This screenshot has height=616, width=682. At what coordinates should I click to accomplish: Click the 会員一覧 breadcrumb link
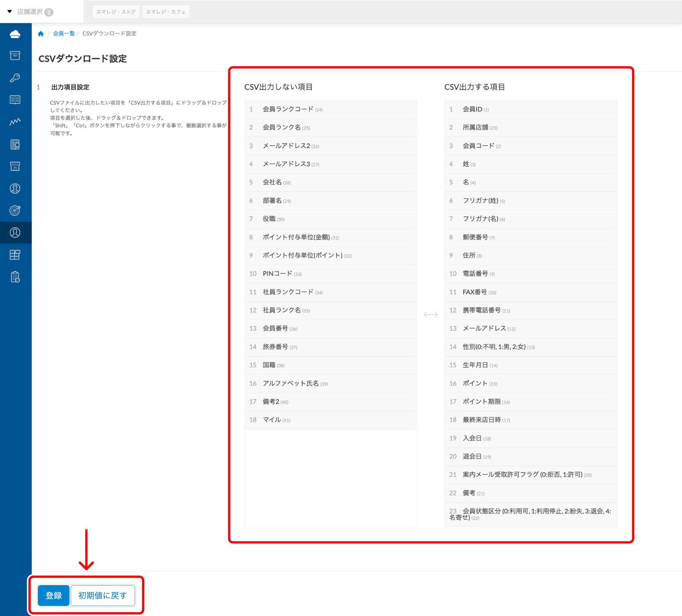click(64, 33)
